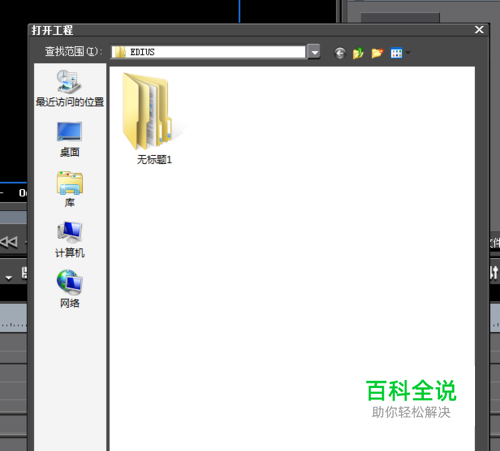This screenshot has height=451, width=500.
Task: Click the EDIUS look-in location field
Action: [x=208, y=52]
